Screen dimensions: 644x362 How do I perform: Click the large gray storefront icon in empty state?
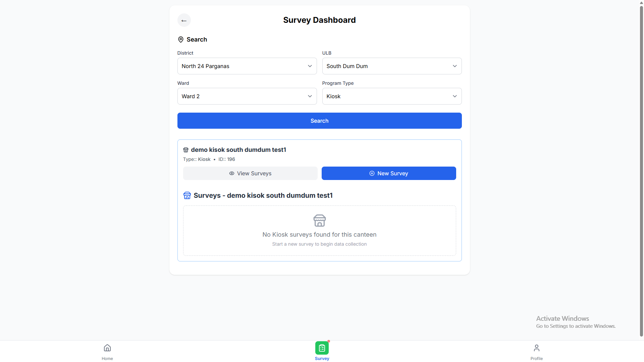point(319,221)
